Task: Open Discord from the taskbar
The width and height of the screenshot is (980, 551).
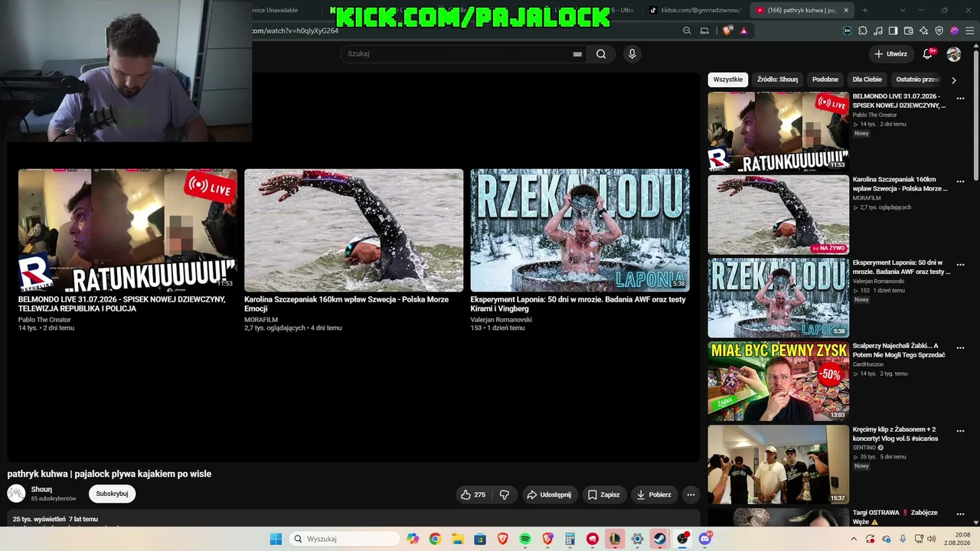Action: (704, 539)
